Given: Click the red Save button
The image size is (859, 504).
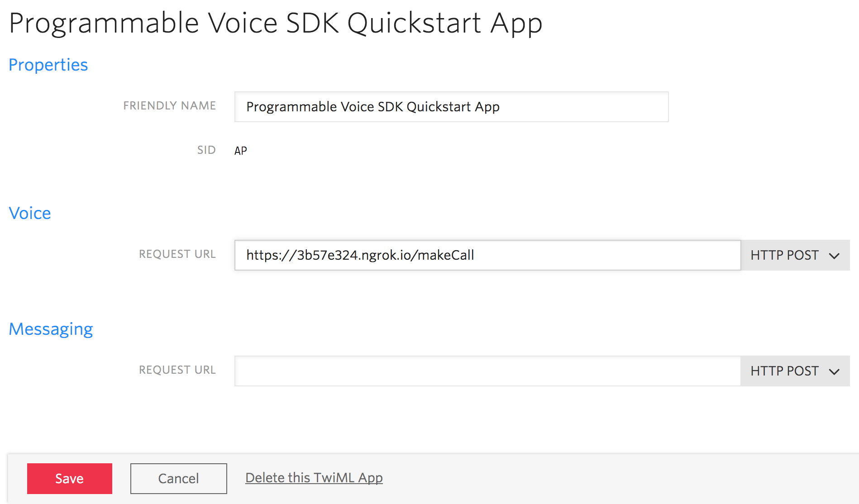Looking at the screenshot, I should point(70,479).
